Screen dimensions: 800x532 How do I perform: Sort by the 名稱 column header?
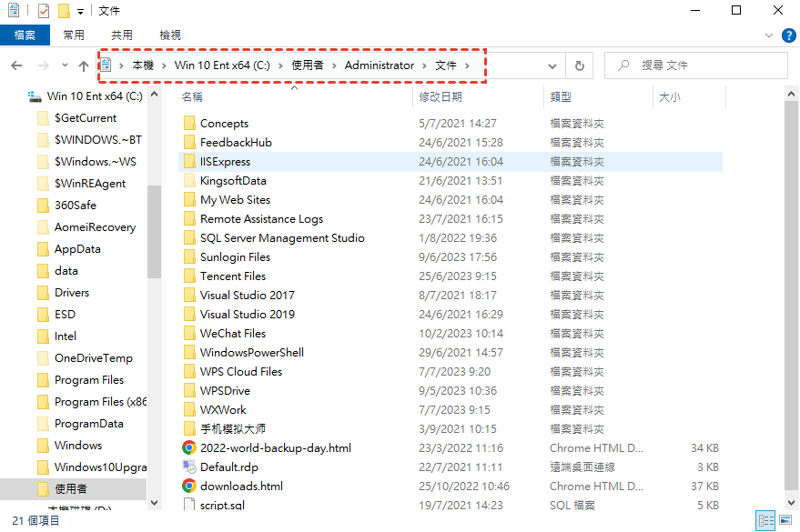pyautogui.click(x=192, y=96)
